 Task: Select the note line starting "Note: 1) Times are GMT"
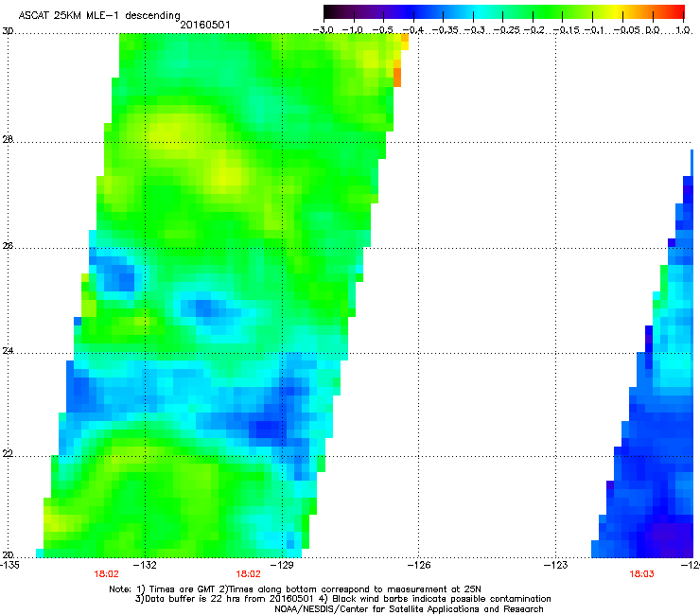295,589
